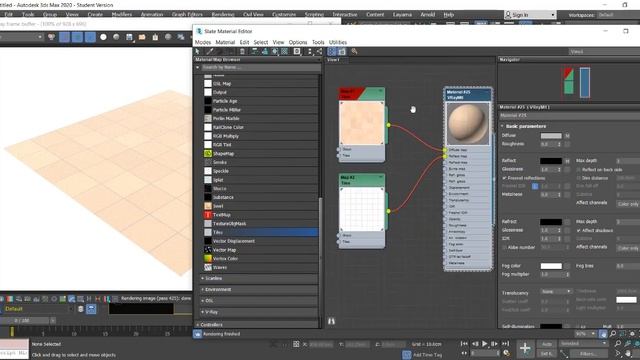The width and height of the screenshot is (640, 360).
Task: Select the ShapeMap green icon
Action: [208, 153]
